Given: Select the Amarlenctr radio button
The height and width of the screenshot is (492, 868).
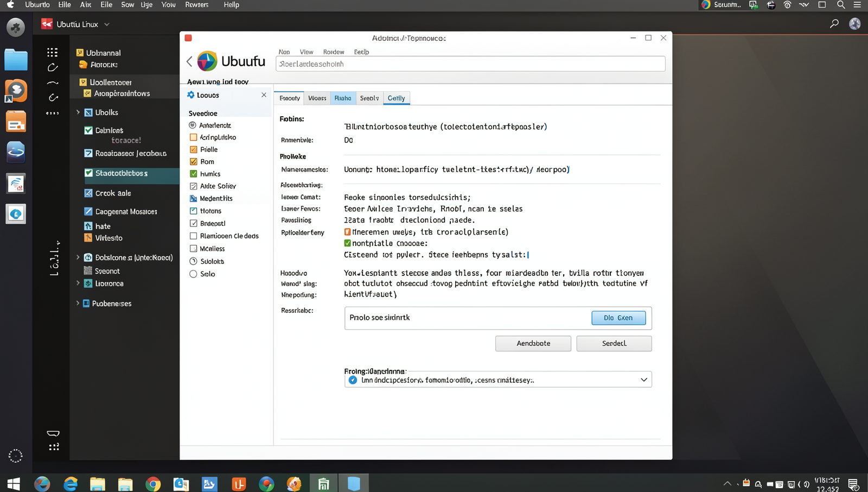Looking at the screenshot, I should 192,125.
